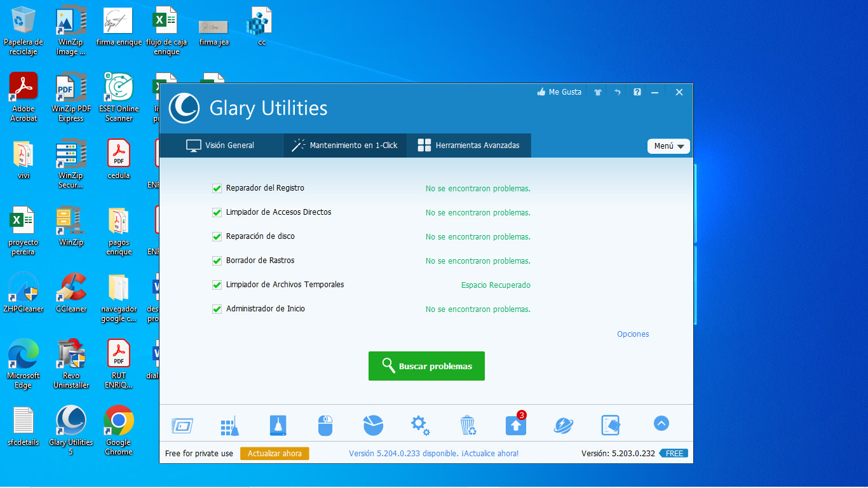Click the undo arrow restore icon
This screenshot has width=868, height=488.
[617, 92]
